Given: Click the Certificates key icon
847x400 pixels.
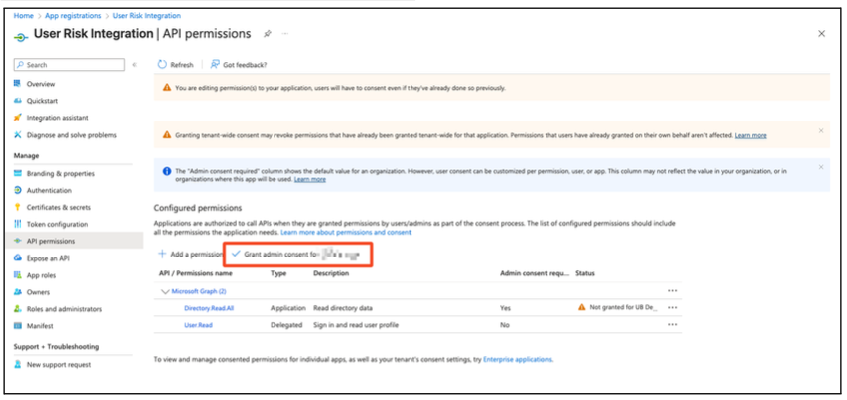Looking at the screenshot, I should [17, 208].
